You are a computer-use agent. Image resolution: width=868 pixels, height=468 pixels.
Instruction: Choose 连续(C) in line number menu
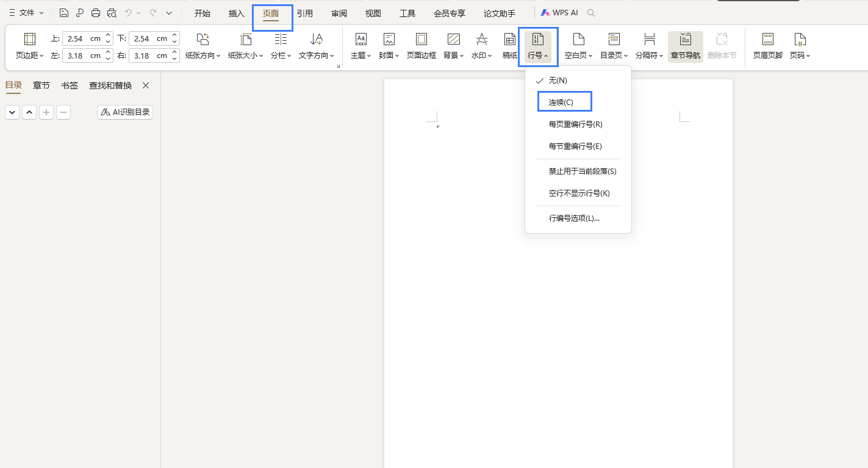pyautogui.click(x=578, y=103)
